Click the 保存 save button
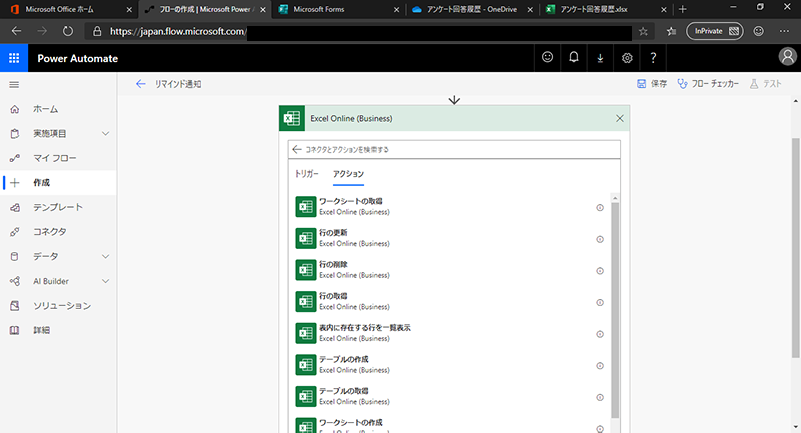This screenshot has height=433, width=801. pyautogui.click(x=652, y=84)
